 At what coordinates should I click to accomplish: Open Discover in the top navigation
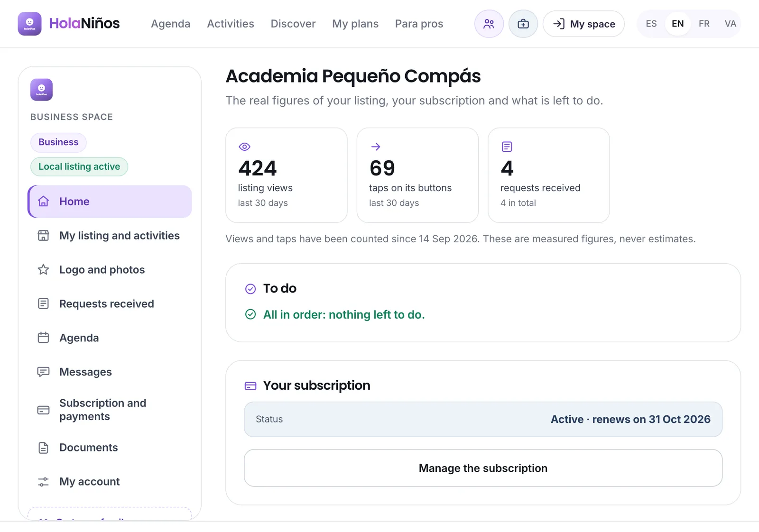pyautogui.click(x=293, y=24)
